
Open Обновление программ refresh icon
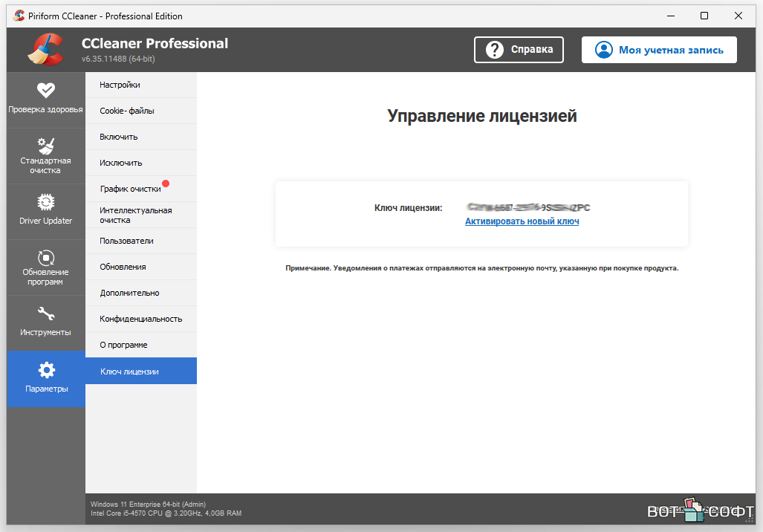(46, 258)
